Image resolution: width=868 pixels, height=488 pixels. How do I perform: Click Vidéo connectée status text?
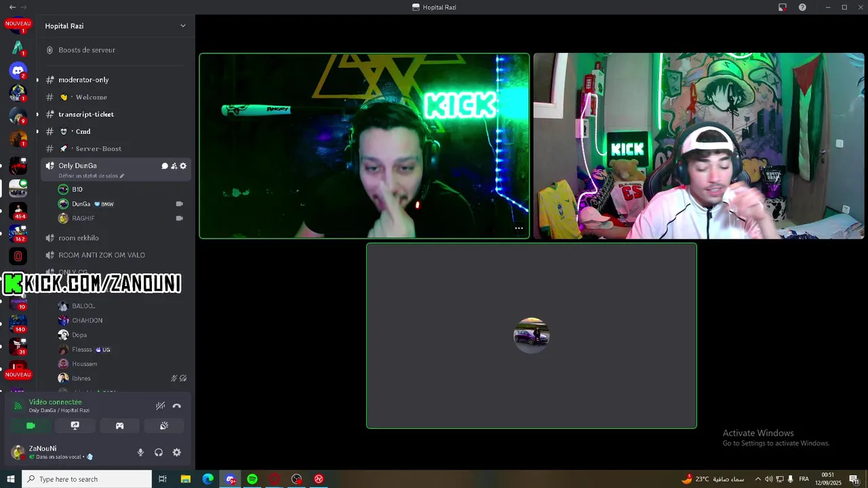(55, 402)
